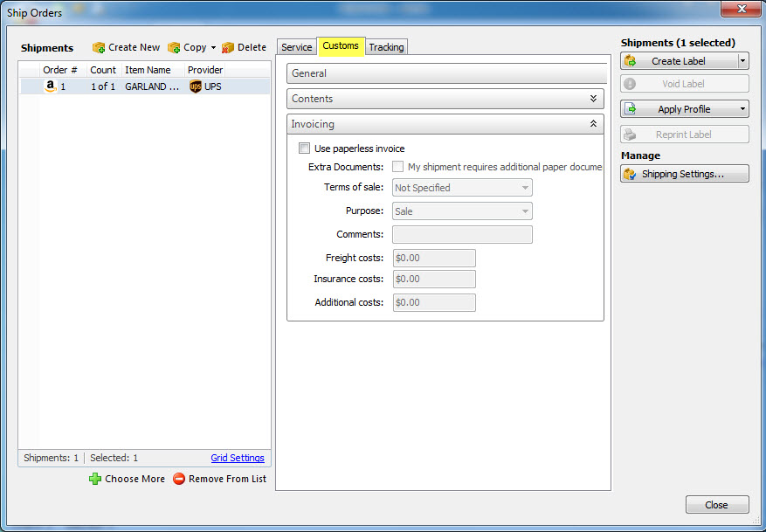This screenshot has height=532, width=766.
Task: Click the UPS provider logo
Action: click(195, 86)
